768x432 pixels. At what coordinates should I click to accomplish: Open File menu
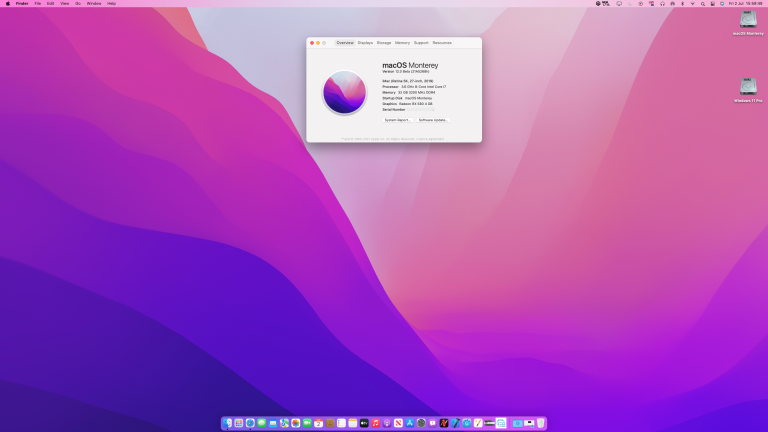pos(38,3)
